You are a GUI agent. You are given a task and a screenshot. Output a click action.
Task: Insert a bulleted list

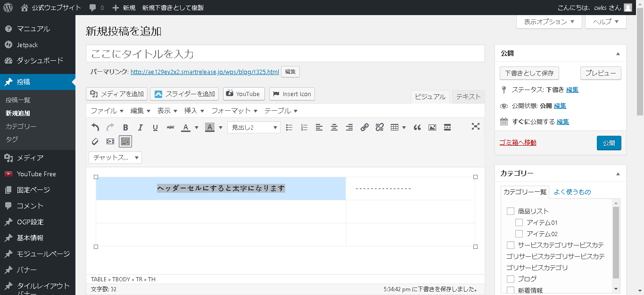[x=289, y=127]
